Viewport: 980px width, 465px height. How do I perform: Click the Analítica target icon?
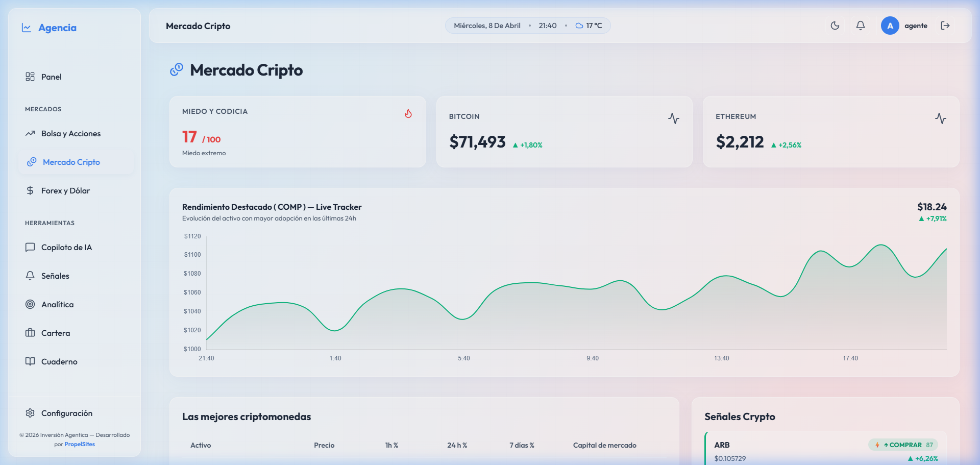(x=30, y=304)
